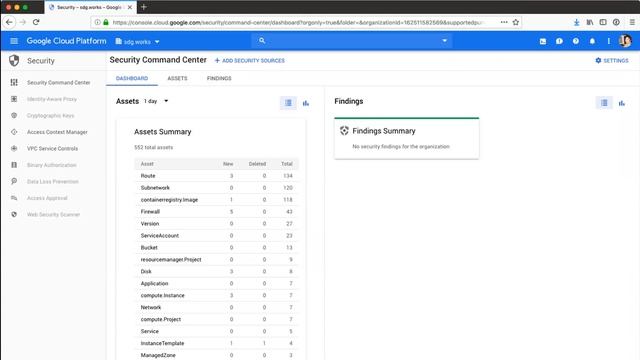Image resolution: width=640 pixels, height=360 pixels.
Task: Click the Google Cloud Platform logo text
Action: [67, 41]
